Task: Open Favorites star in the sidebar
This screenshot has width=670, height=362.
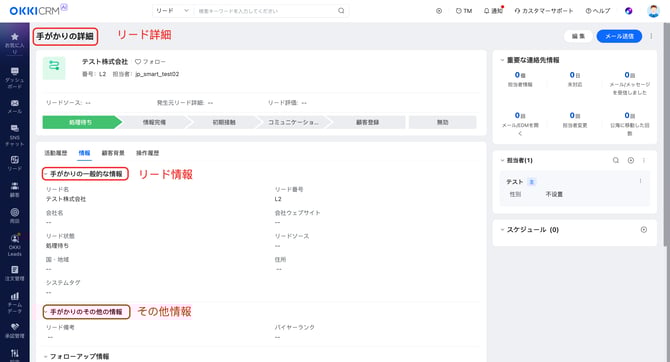Action: pyautogui.click(x=15, y=43)
